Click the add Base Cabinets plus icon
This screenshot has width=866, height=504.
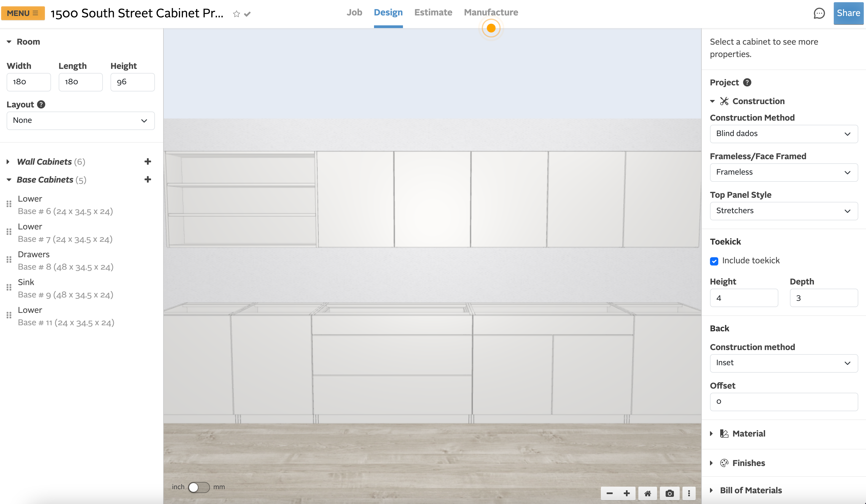pyautogui.click(x=148, y=179)
